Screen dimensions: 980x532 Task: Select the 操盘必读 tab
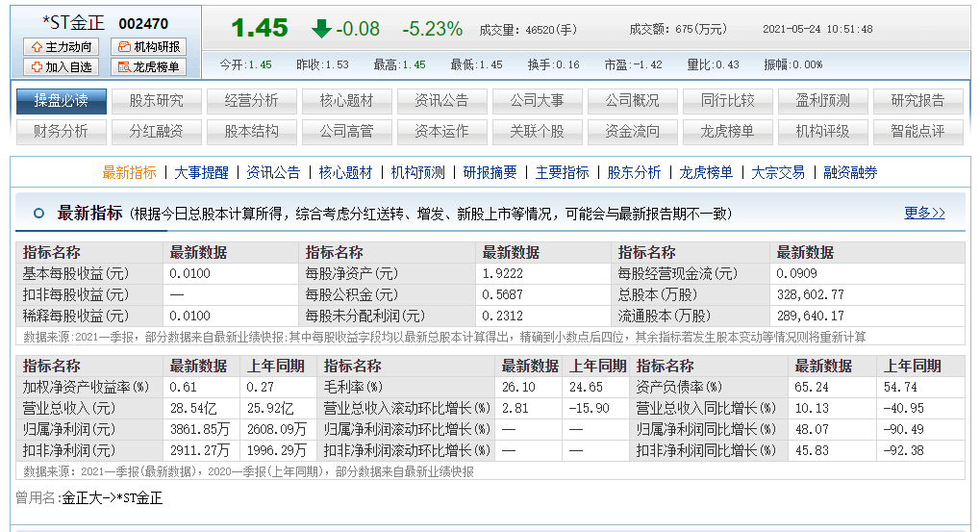(62, 101)
